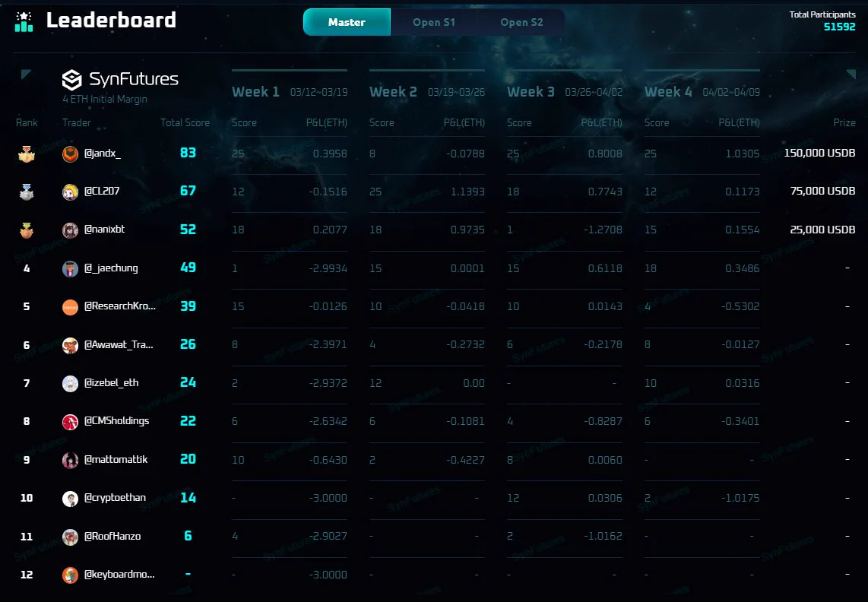
Task: Click the bronze medal rank icon
Action: pyautogui.click(x=27, y=230)
